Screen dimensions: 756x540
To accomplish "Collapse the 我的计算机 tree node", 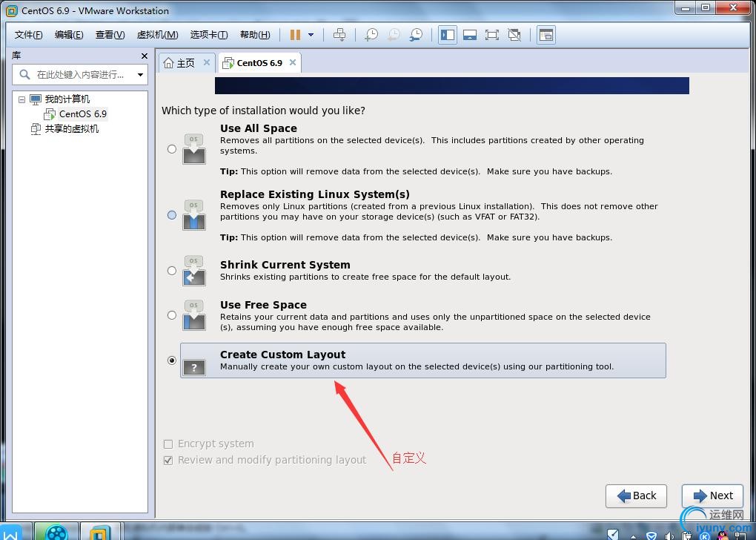I will click(x=21, y=99).
